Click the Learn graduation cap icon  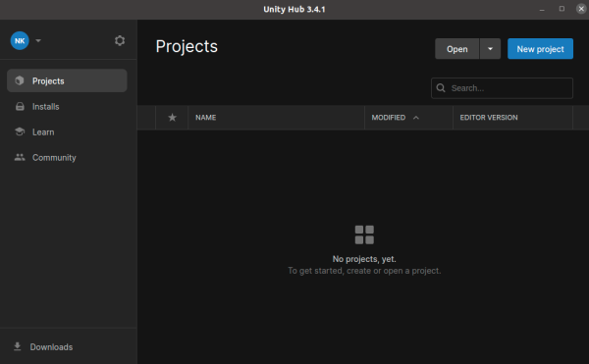[20, 131]
